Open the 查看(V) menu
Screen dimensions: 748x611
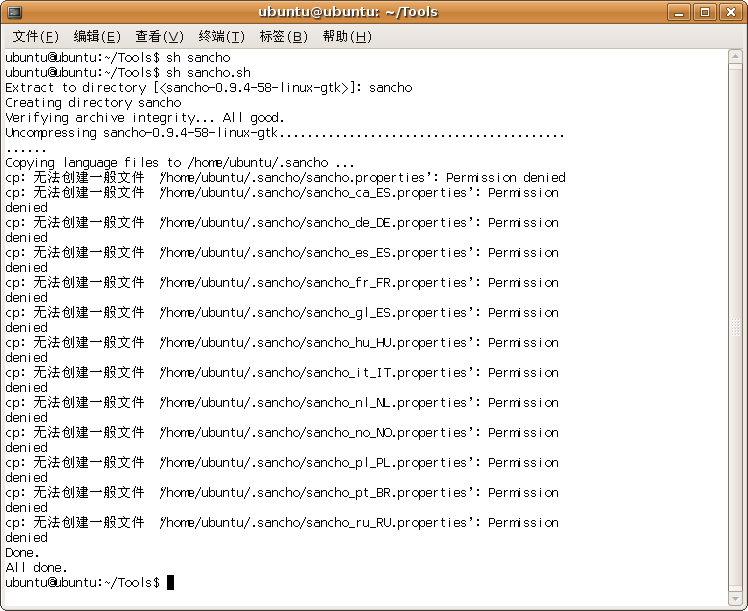click(159, 36)
